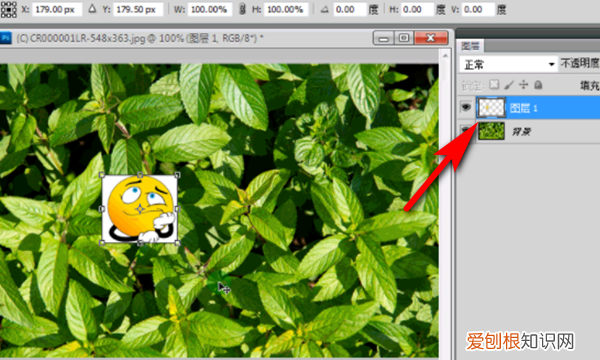
Task: Click the smiley emoji image on canvas
Action: click(x=140, y=209)
